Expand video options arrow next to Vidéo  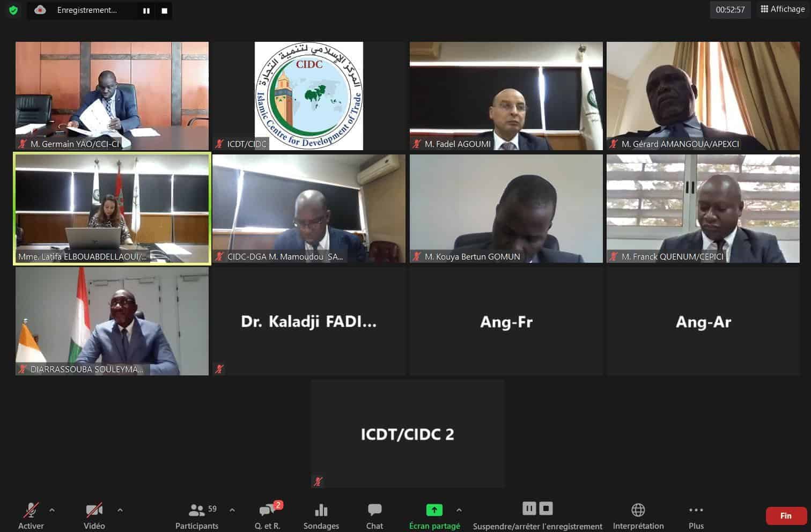(x=120, y=510)
